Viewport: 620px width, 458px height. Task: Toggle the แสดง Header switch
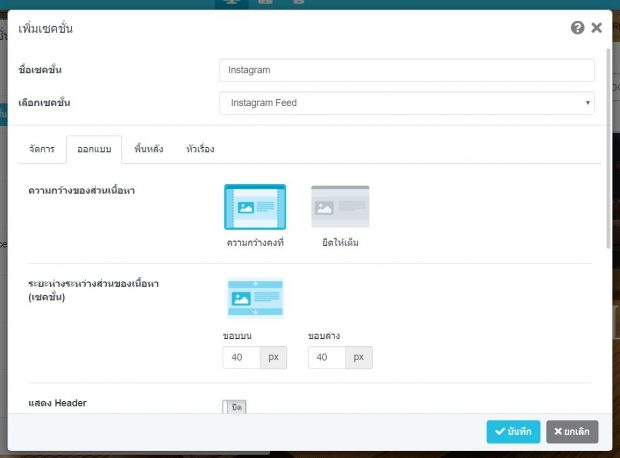[234, 407]
